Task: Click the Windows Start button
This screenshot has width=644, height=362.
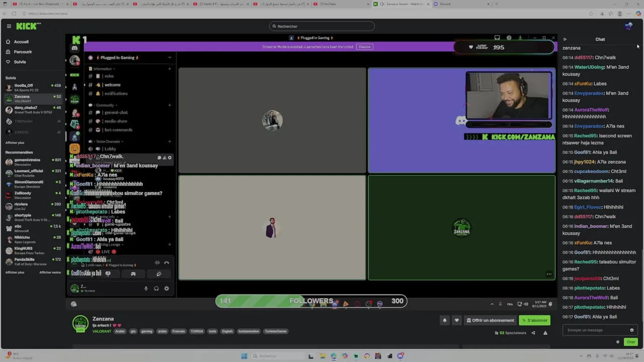Action: tap(244, 356)
